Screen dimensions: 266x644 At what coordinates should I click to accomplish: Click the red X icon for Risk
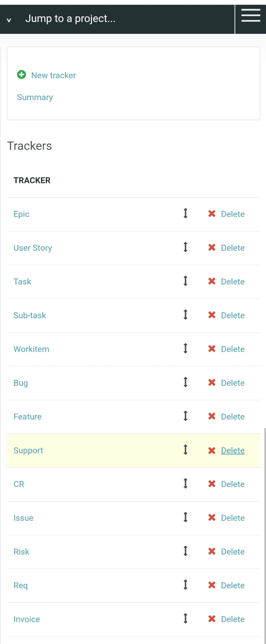(x=212, y=551)
